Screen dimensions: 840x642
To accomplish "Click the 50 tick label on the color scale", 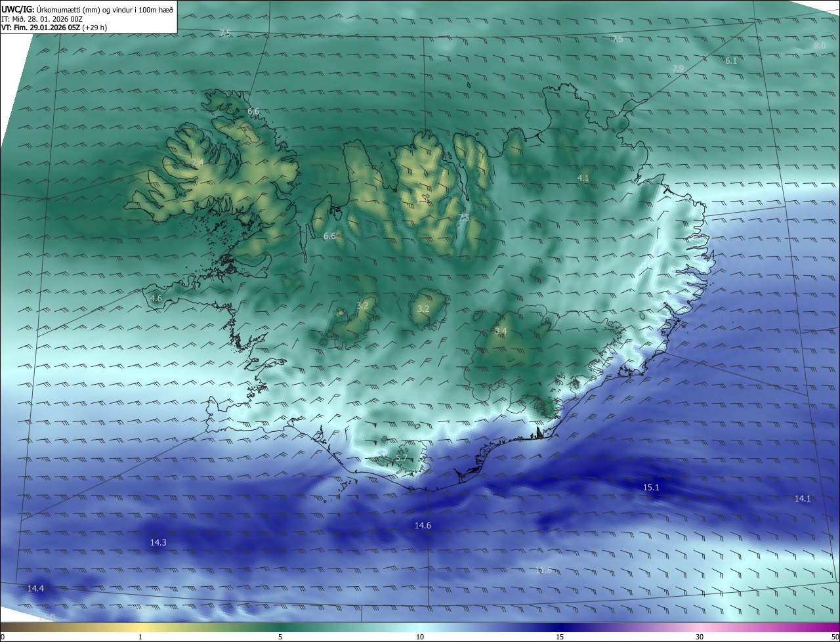I will click(834, 637).
